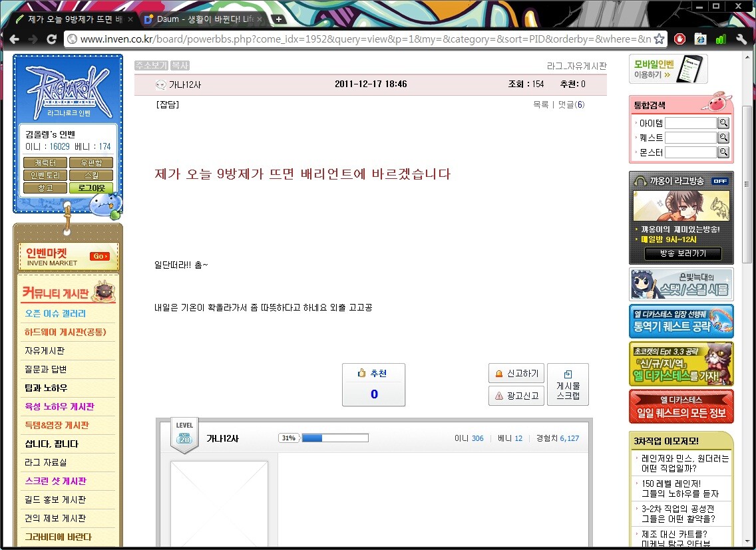Viewport: 756px width, 550px height.
Task: Click the red adblock extension icon
Action: 679,39
